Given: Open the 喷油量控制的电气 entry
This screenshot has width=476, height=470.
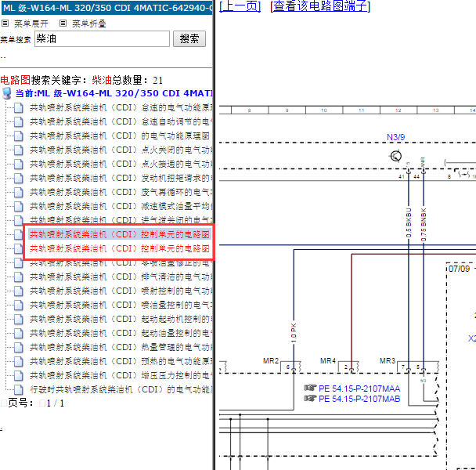Looking at the screenshot, I should tap(121, 305).
